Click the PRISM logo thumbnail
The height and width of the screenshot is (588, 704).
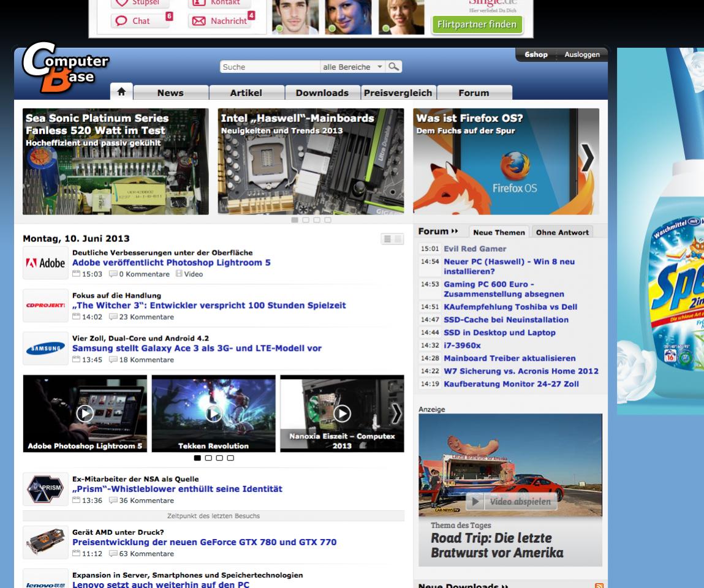tap(45, 489)
